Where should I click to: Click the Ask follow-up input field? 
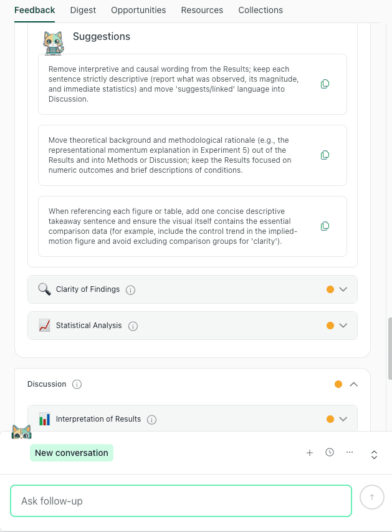click(x=181, y=500)
